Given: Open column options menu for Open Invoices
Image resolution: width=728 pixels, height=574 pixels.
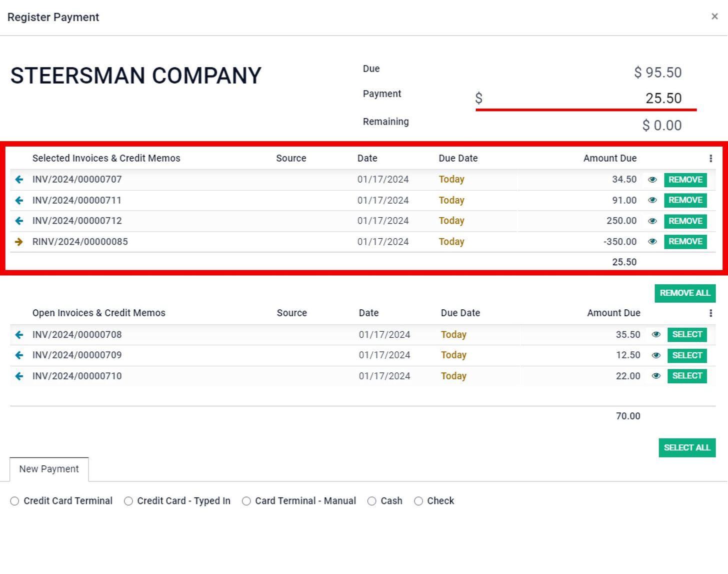Looking at the screenshot, I should 710,313.
